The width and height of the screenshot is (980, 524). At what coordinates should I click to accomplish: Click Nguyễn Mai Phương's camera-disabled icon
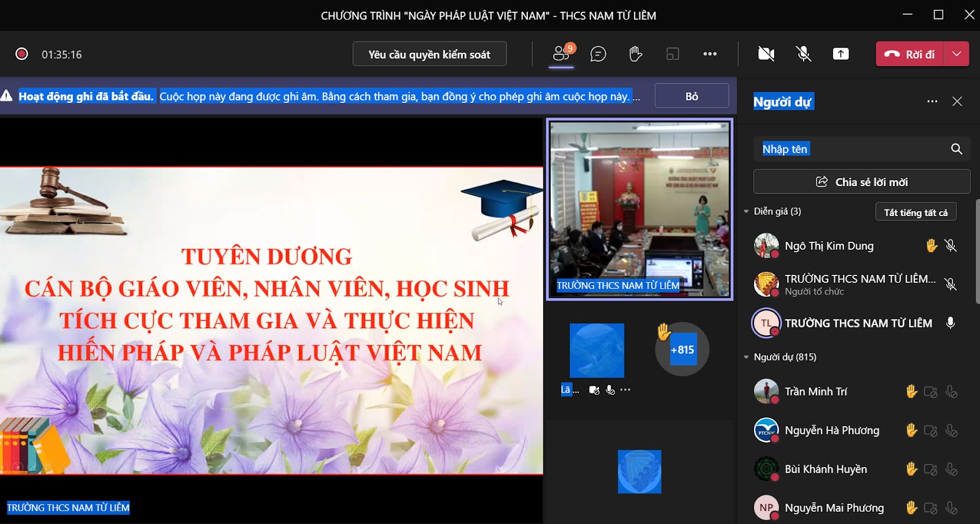click(x=930, y=508)
